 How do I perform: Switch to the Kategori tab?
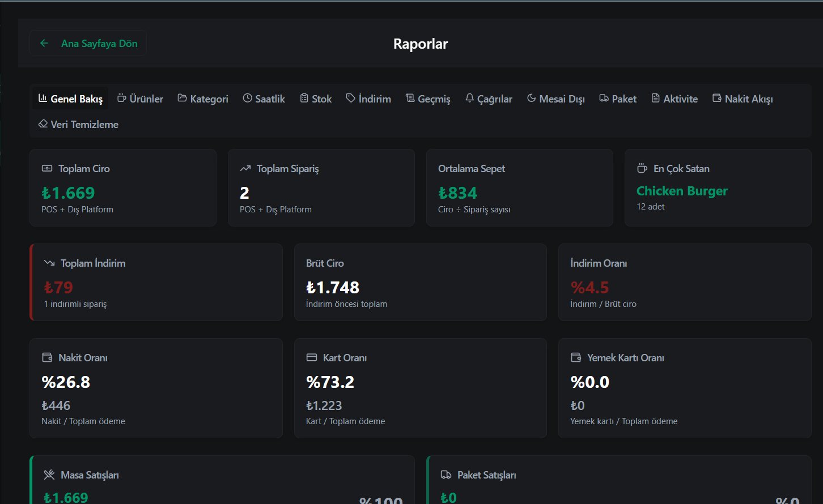[x=203, y=99]
